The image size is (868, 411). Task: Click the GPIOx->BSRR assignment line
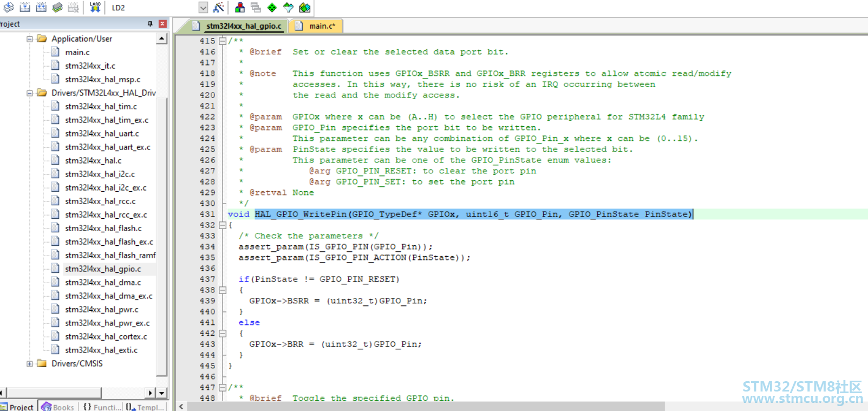tap(338, 301)
